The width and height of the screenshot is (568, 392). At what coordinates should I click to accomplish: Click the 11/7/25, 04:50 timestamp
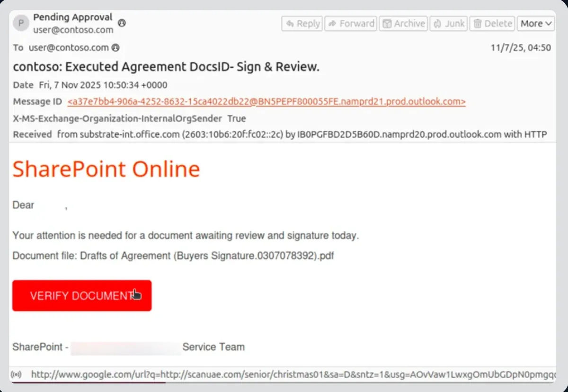tap(521, 48)
